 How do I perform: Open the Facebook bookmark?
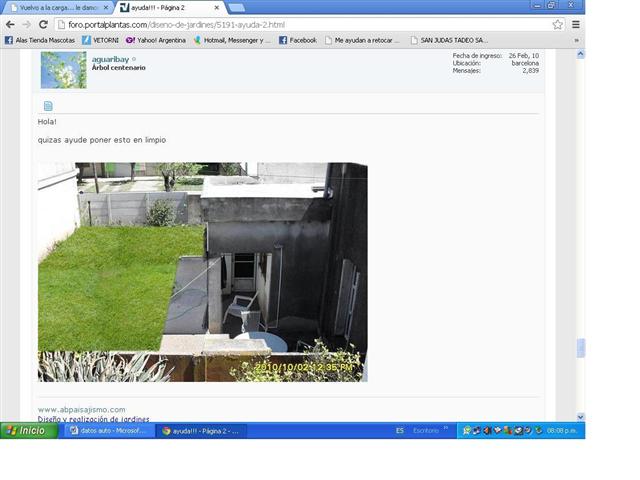tap(298, 40)
